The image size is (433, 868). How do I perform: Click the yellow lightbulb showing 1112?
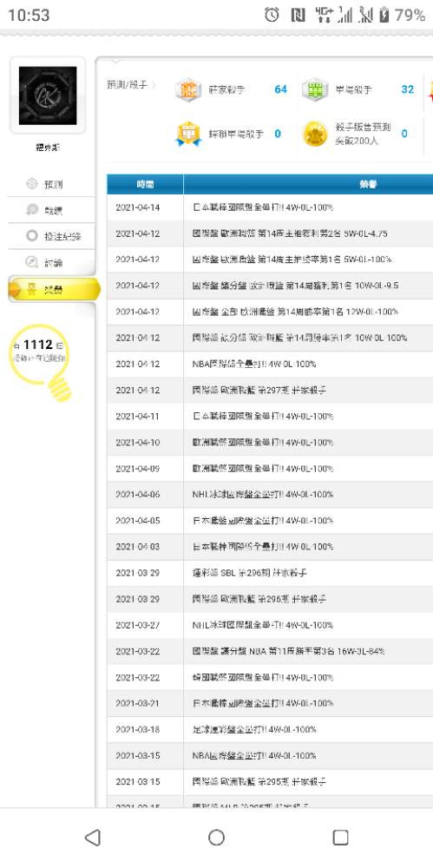click(42, 361)
